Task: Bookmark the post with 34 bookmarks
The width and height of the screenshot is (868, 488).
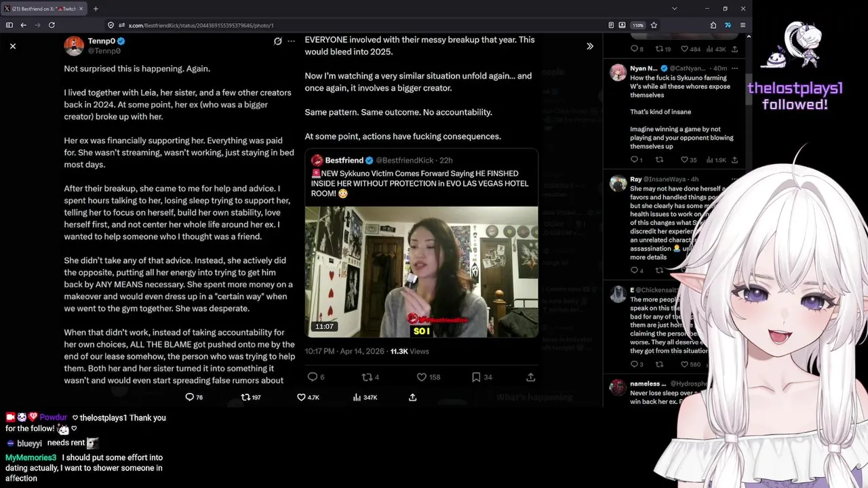Action: (x=481, y=377)
